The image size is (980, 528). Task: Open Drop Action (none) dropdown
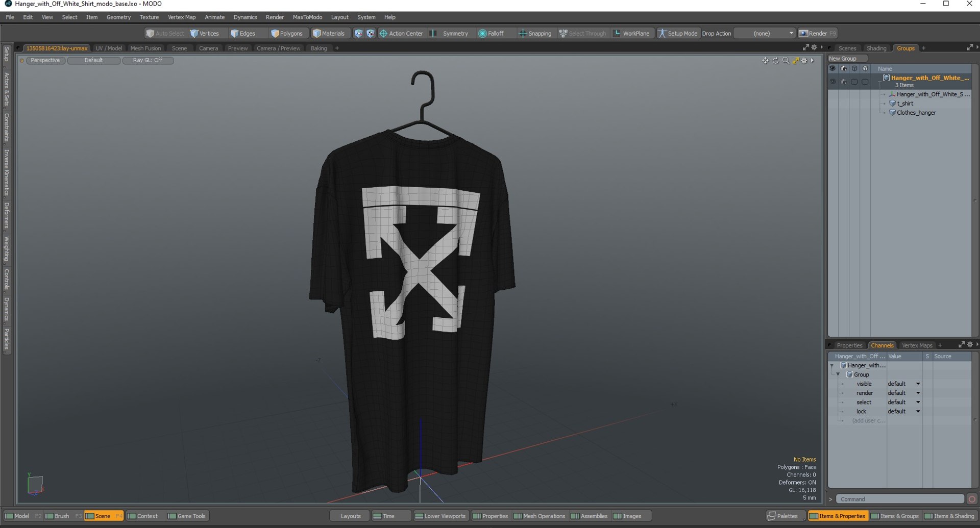click(x=764, y=34)
